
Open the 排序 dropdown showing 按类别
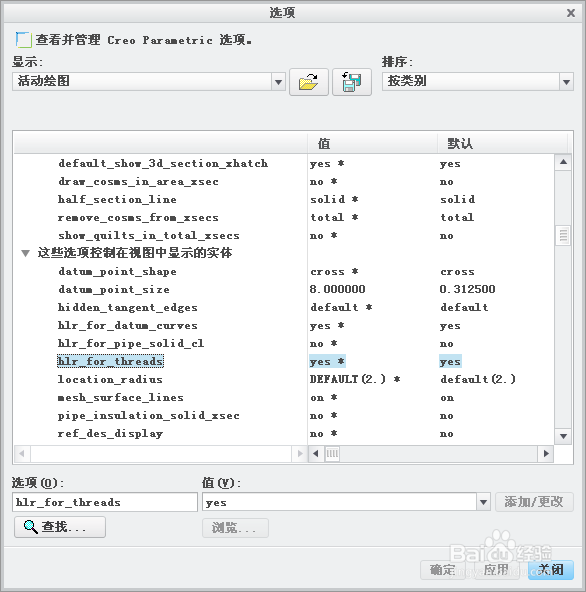[478, 82]
